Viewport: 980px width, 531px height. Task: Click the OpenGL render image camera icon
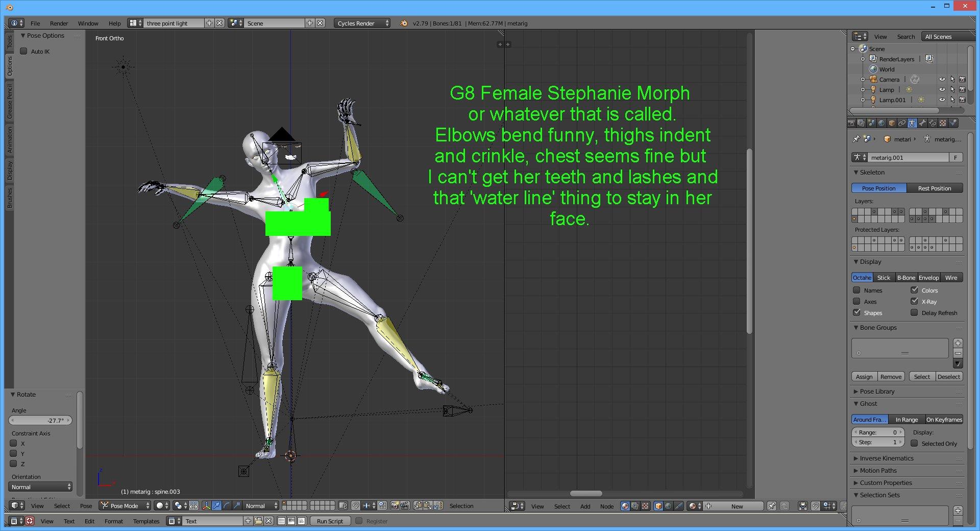(x=395, y=505)
